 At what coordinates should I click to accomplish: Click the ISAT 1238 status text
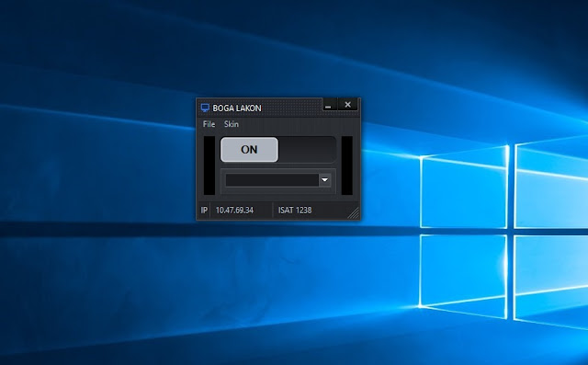tap(295, 211)
